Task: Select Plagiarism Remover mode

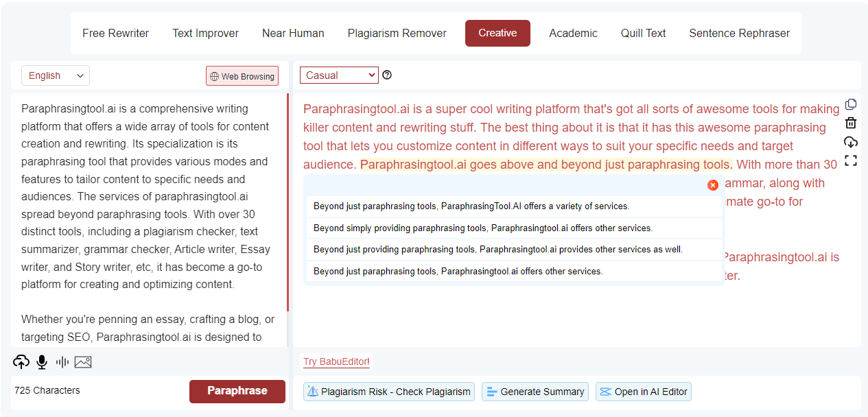Action: pyautogui.click(x=397, y=33)
